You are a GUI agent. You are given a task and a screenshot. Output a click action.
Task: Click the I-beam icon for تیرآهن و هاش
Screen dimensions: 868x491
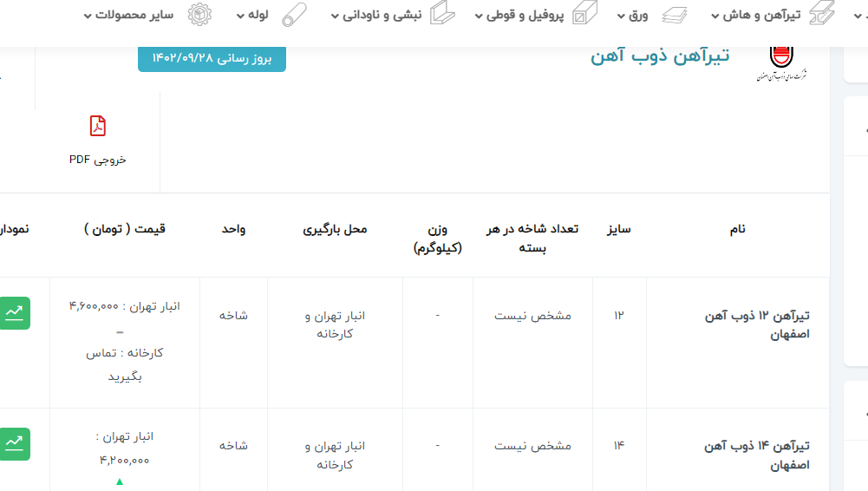point(821,13)
